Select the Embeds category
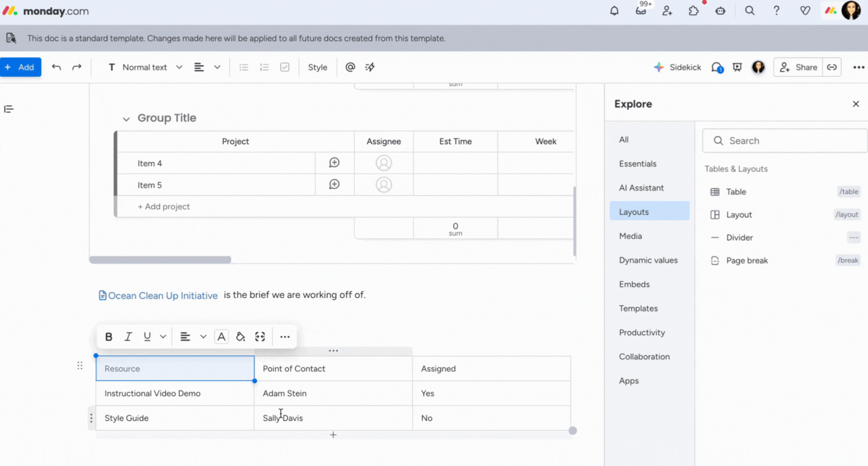Screen dimensions: 868x466 649,284
